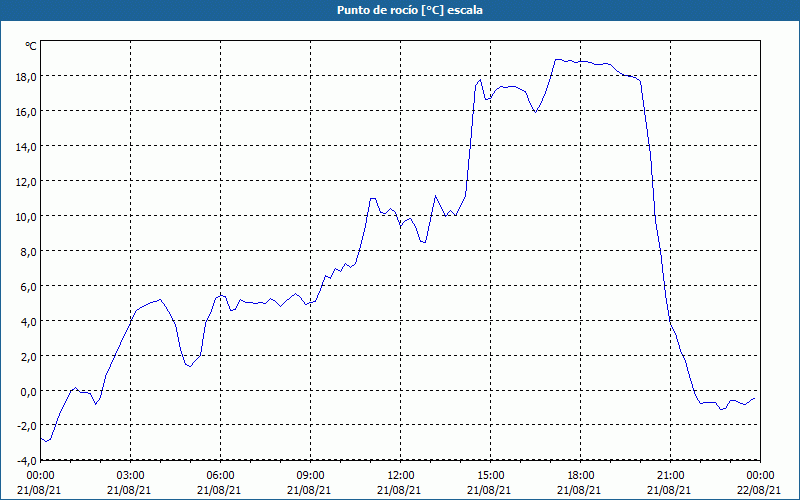Click the -2,0 y-axis value

(x=27, y=427)
